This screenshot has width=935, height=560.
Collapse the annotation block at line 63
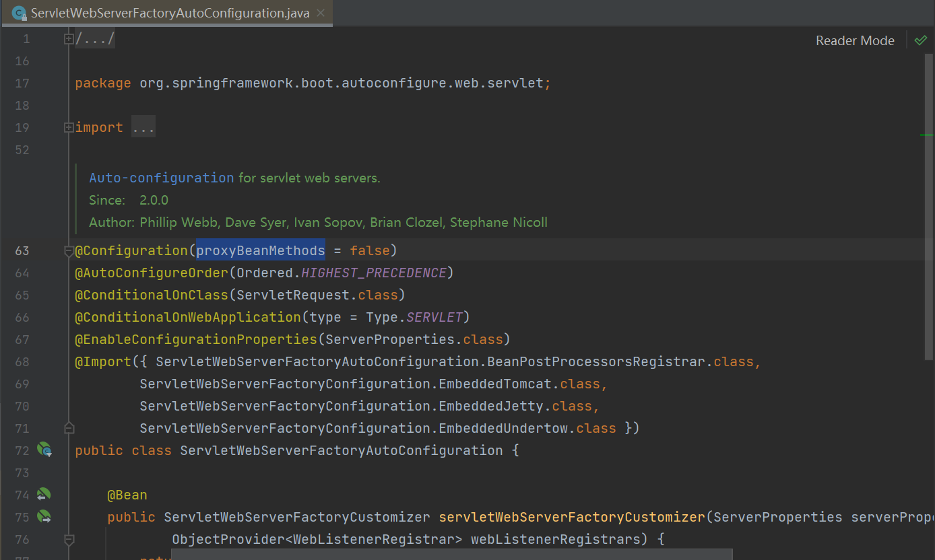(x=69, y=251)
